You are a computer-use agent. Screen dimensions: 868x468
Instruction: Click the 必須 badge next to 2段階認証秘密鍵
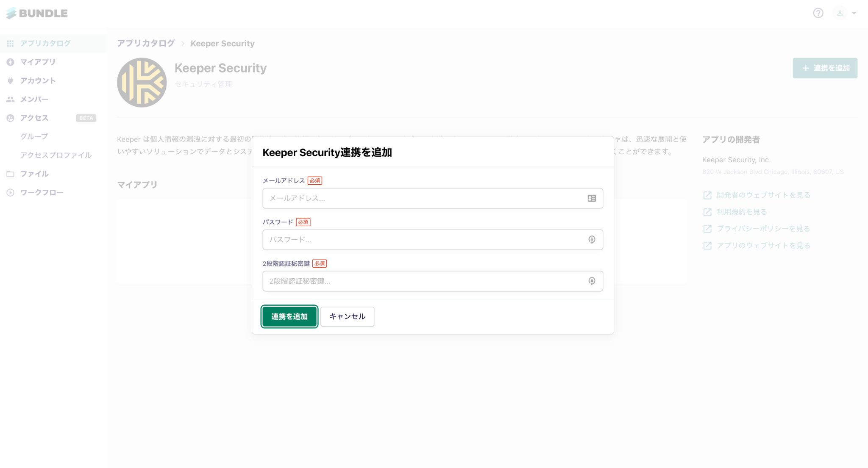pyautogui.click(x=320, y=263)
